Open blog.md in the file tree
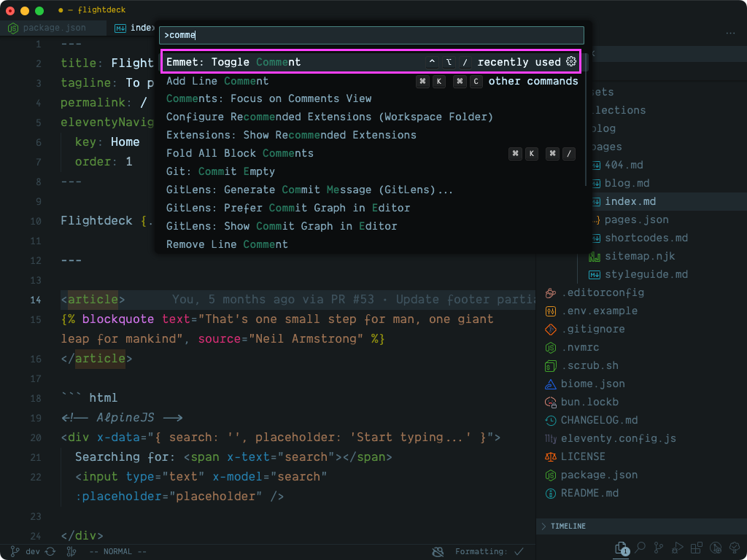Screen dimensions: 747x560 click(627, 183)
